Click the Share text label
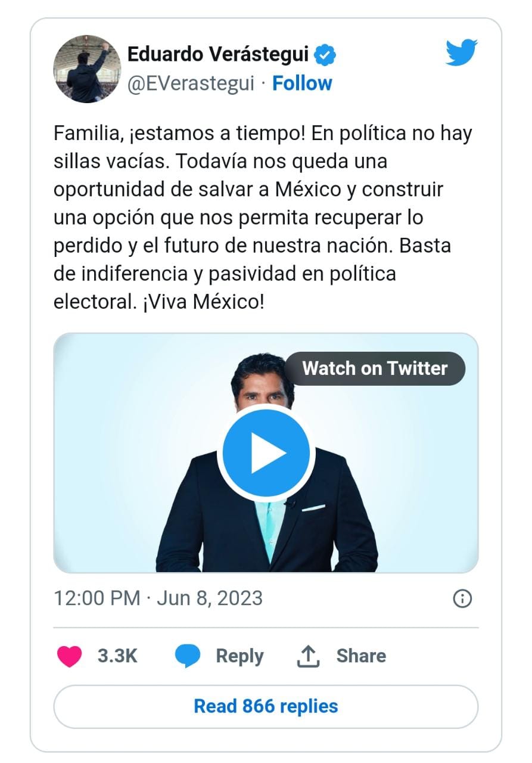The image size is (532, 763). coord(361,656)
